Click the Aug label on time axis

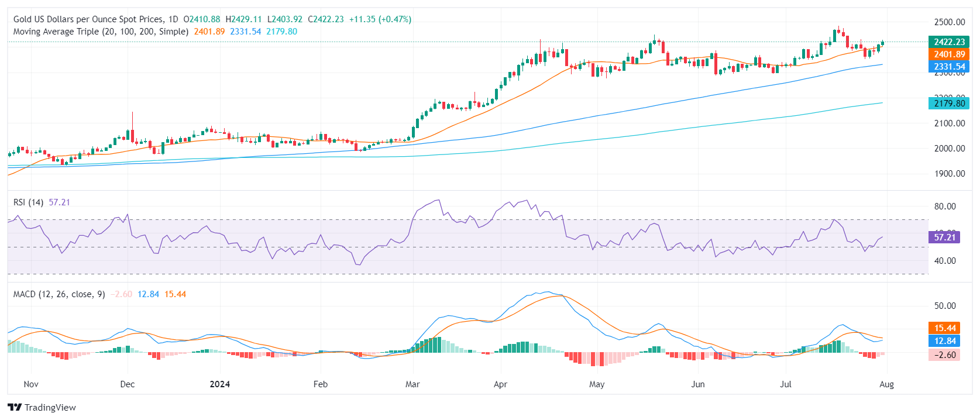pos(886,384)
